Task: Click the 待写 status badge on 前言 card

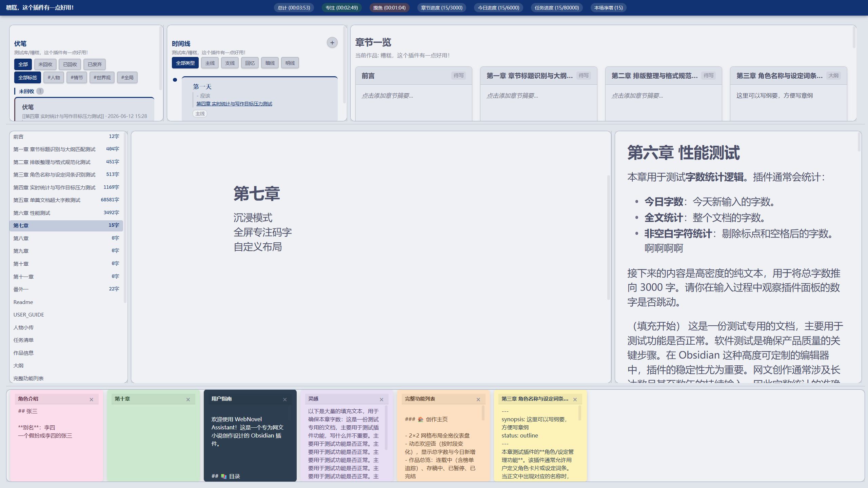Action: pos(458,76)
